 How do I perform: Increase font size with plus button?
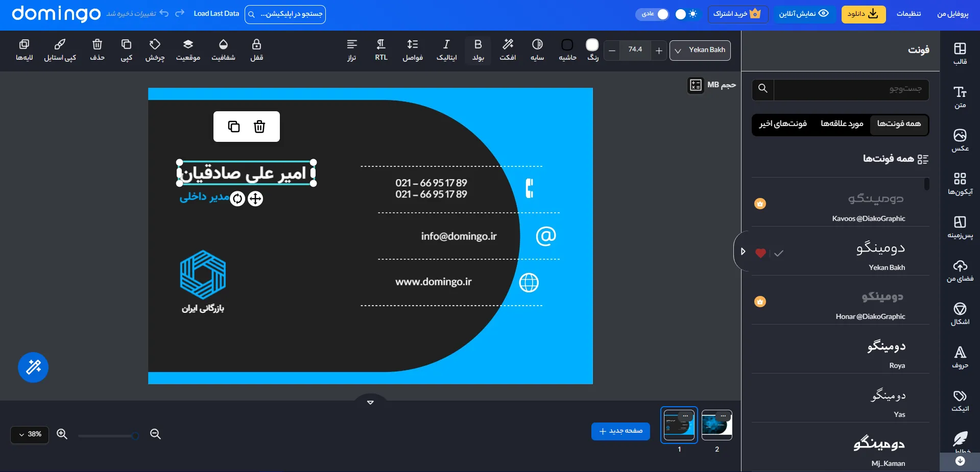click(x=659, y=51)
